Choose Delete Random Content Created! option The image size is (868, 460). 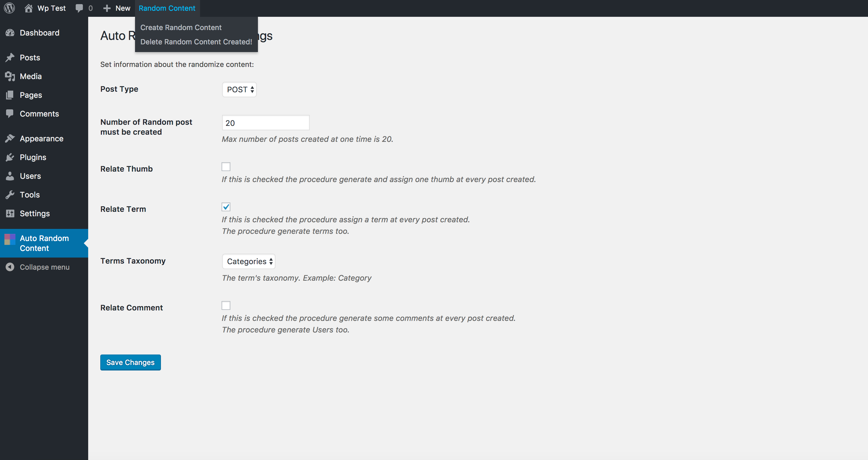coord(196,42)
